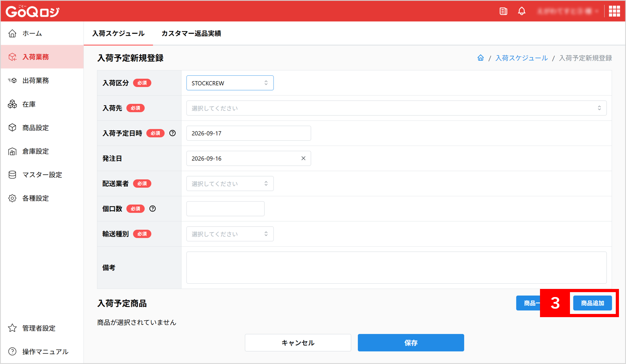Expand the 輸送種別 dropdown
Viewport: 626px width, 364px height.
click(x=230, y=234)
